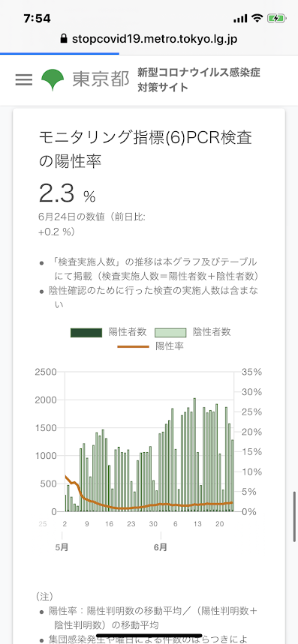Tap the Wi-Fi status icon
Image resolution: width=298 pixels, height=644 pixels.
(257, 18)
